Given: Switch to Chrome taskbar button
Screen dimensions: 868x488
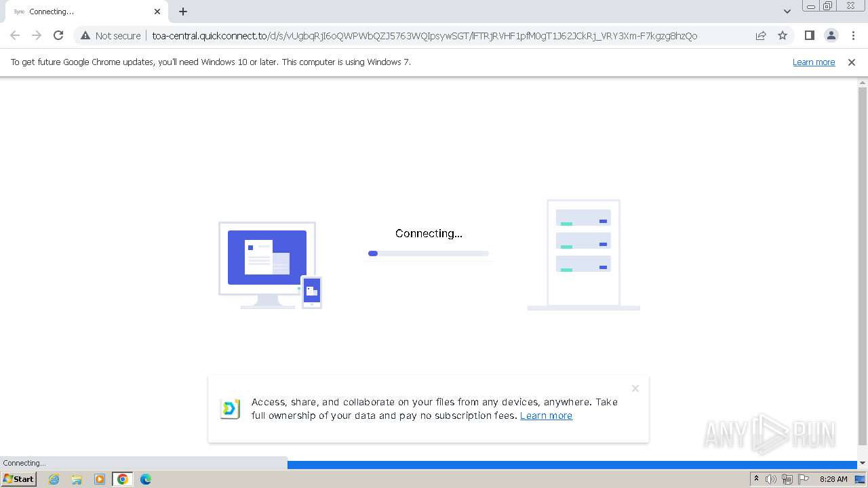Looking at the screenshot, I should 123,479.
